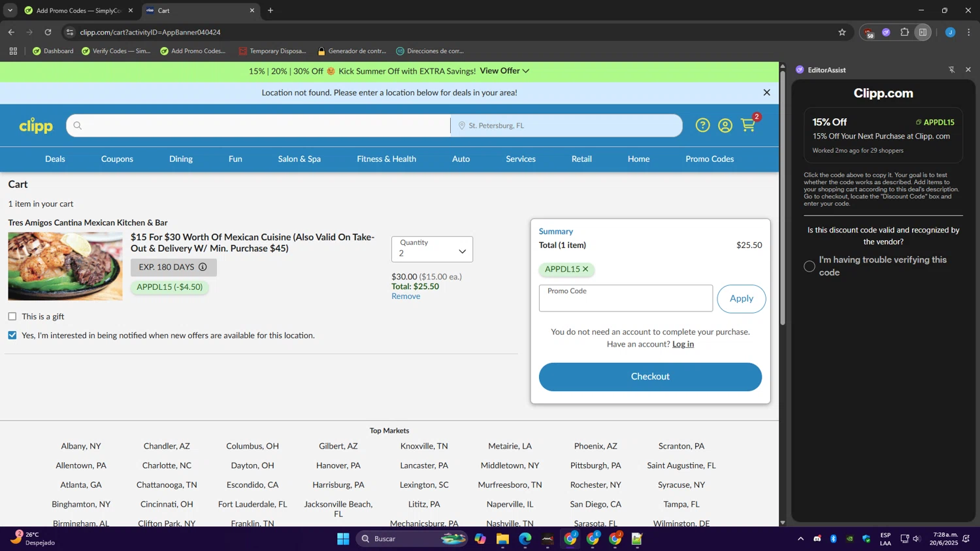
Task: Remove the item from the cart
Action: (x=406, y=296)
